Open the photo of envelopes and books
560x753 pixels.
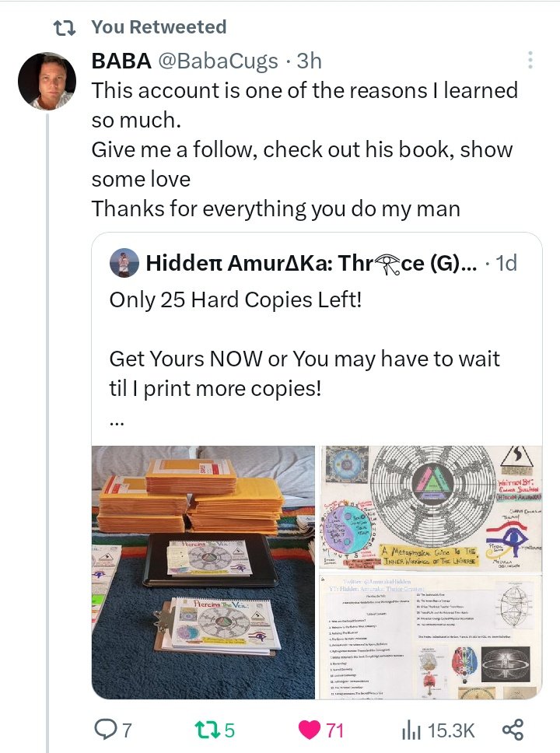(x=203, y=572)
